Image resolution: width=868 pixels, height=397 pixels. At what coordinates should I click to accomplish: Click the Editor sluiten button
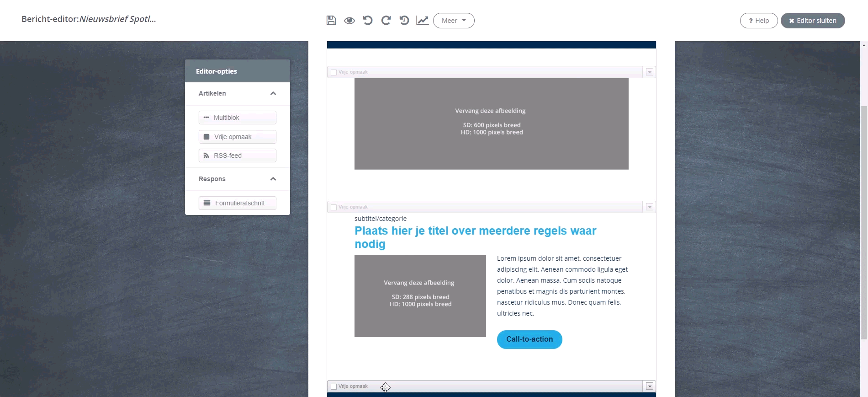tap(813, 21)
